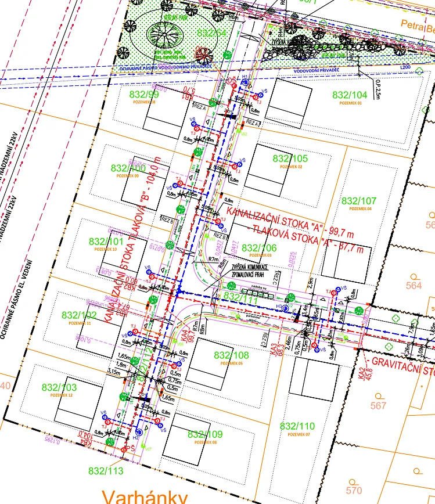Click the orange 'Varhánky' place name
Screen dimensions: 435x504
[145, 495]
